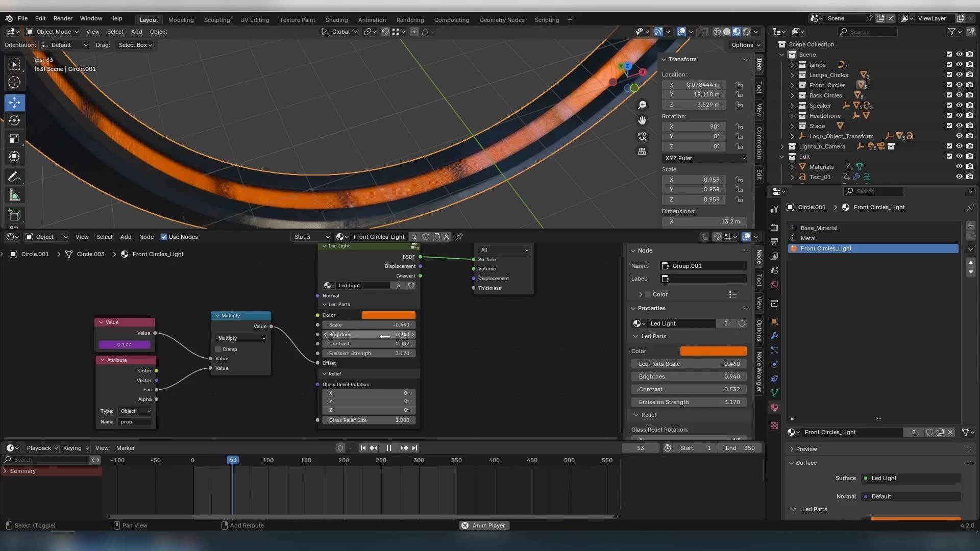Viewport: 980px width, 551px height.
Task: Click the viewport zoom magnifier icon
Action: click(642, 105)
